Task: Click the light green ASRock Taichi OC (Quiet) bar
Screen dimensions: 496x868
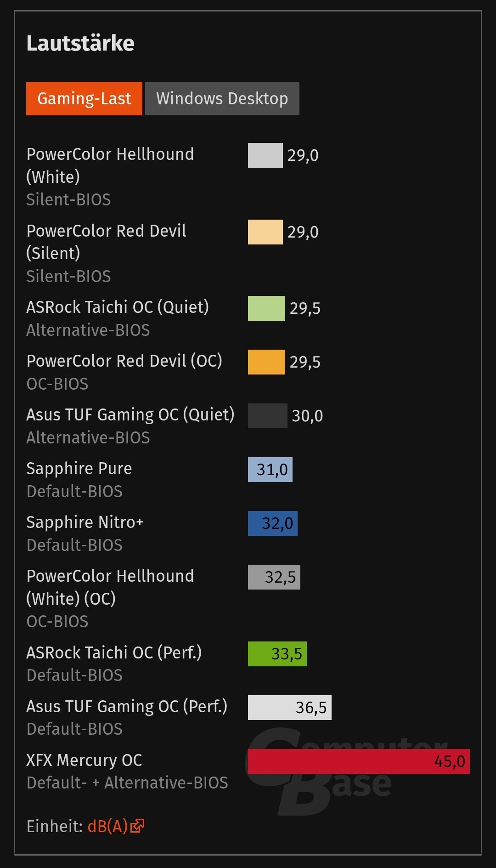Action: [266, 308]
